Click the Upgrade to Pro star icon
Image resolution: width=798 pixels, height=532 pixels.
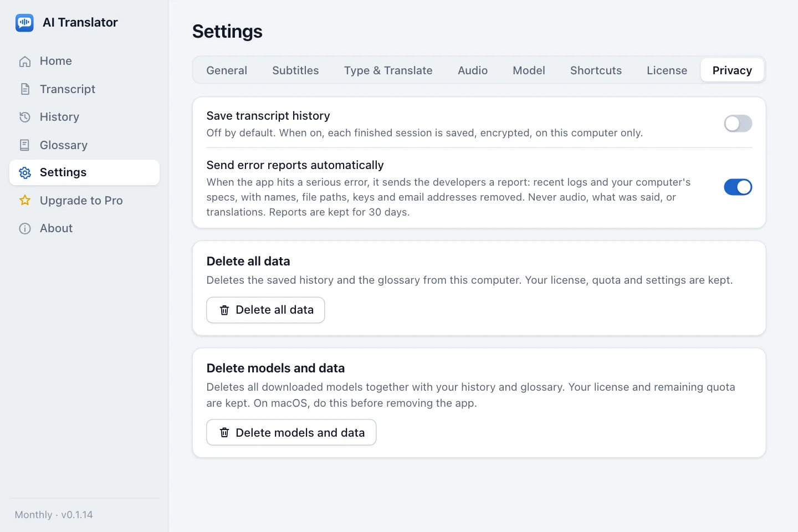(x=25, y=201)
